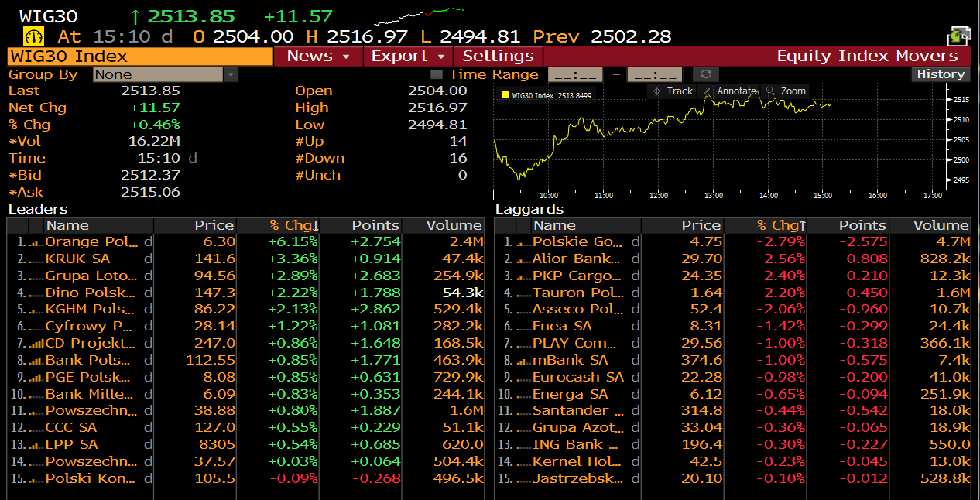Click the bar chart icon beside PKP Cargo..

tap(524, 276)
